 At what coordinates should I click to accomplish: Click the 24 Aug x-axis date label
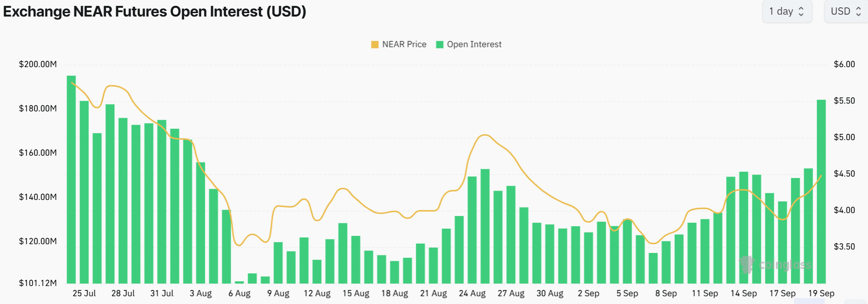[472, 293]
